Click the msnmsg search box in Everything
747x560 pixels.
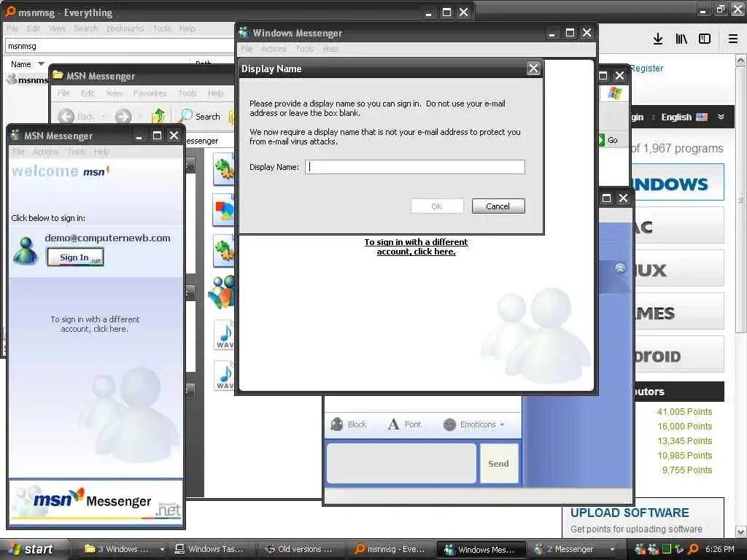click(119, 46)
